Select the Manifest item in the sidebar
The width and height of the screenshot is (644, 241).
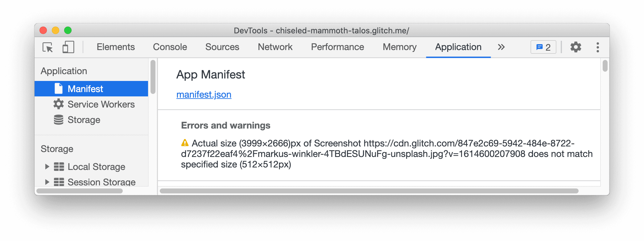85,89
